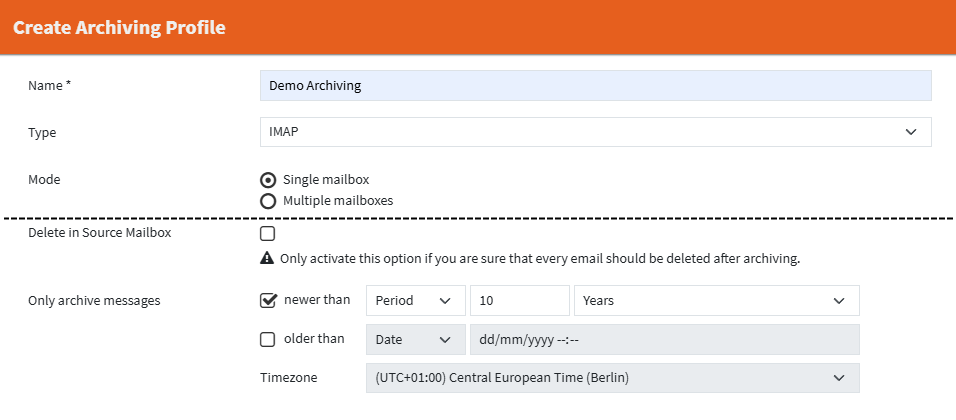Click the dd/mm/yyyy date field
This screenshot has height=420, width=956.
pos(664,340)
